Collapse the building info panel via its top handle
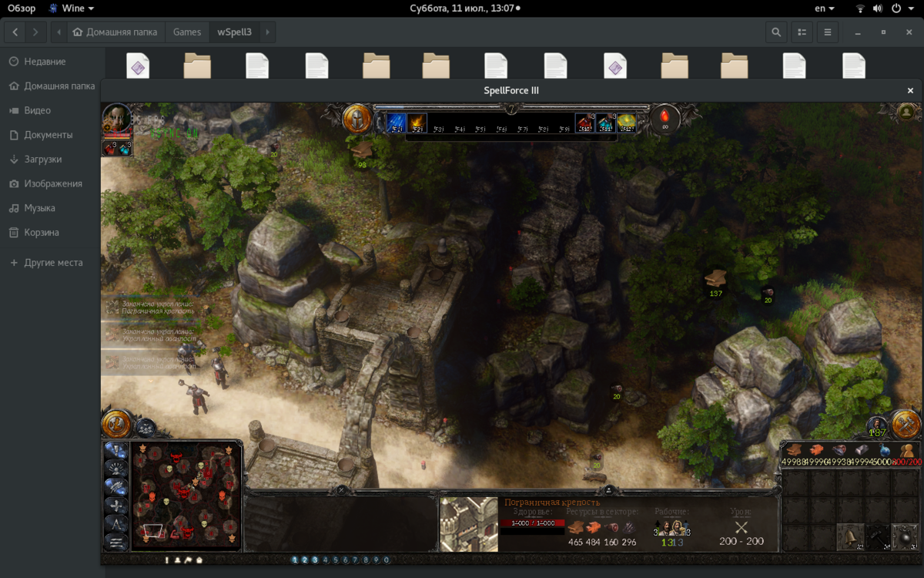Screen dimensions: 924x578 pyautogui.click(x=609, y=489)
